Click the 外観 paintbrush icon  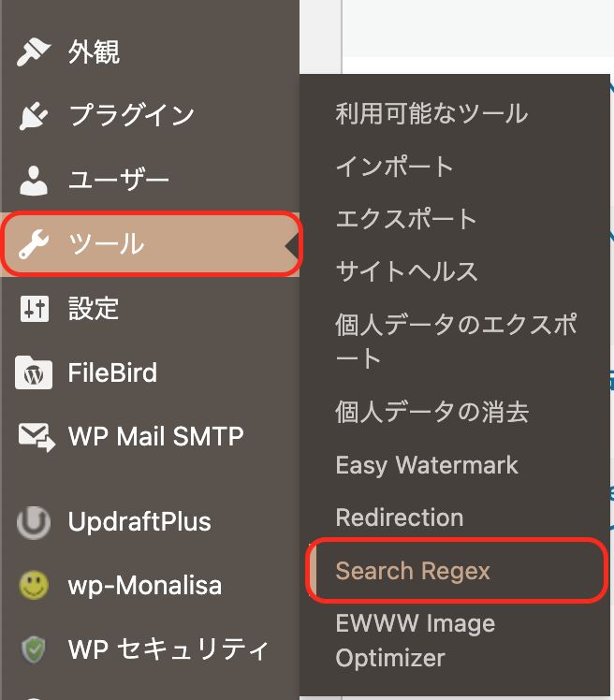34,51
